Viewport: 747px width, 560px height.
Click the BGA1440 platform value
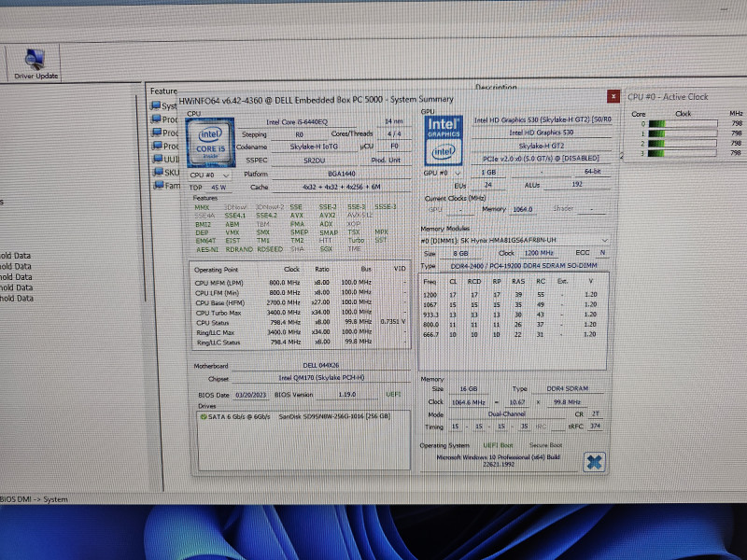(x=341, y=174)
